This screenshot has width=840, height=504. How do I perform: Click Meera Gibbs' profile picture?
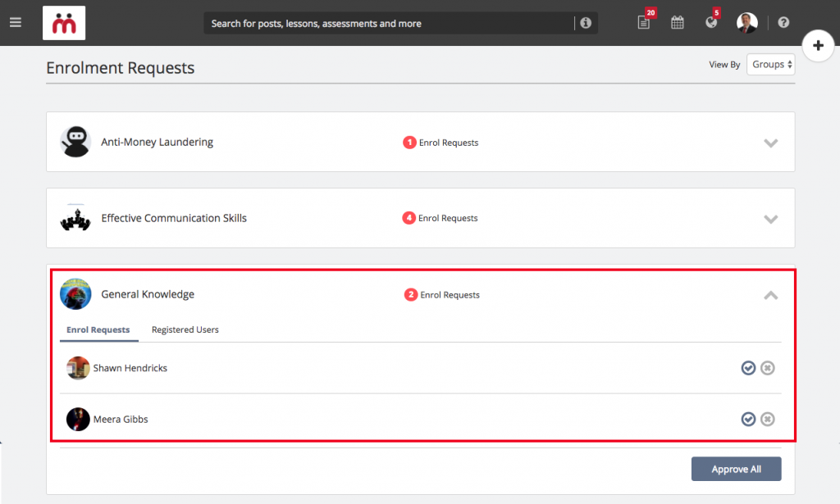point(78,419)
